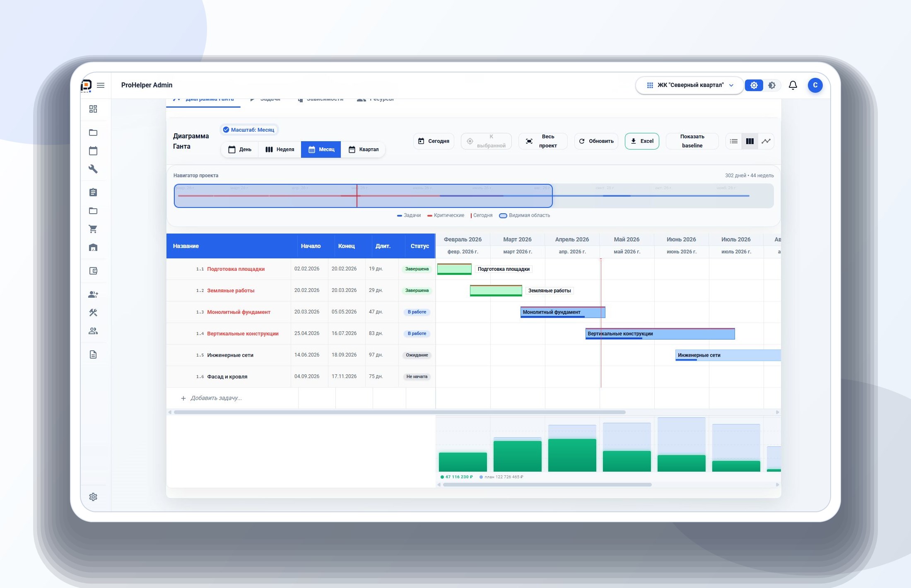Open the settings gear in the sidebar

(x=93, y=497)
